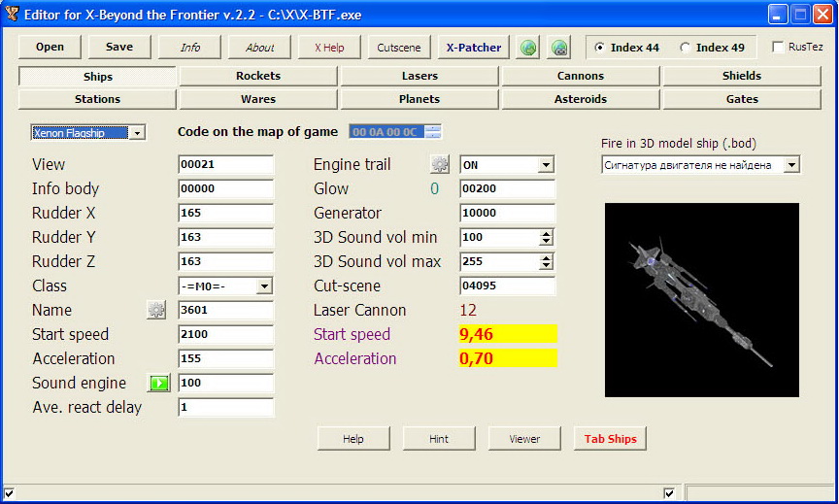
Task: Click the gear icon beside Name field
Action: tap(156, 310)
